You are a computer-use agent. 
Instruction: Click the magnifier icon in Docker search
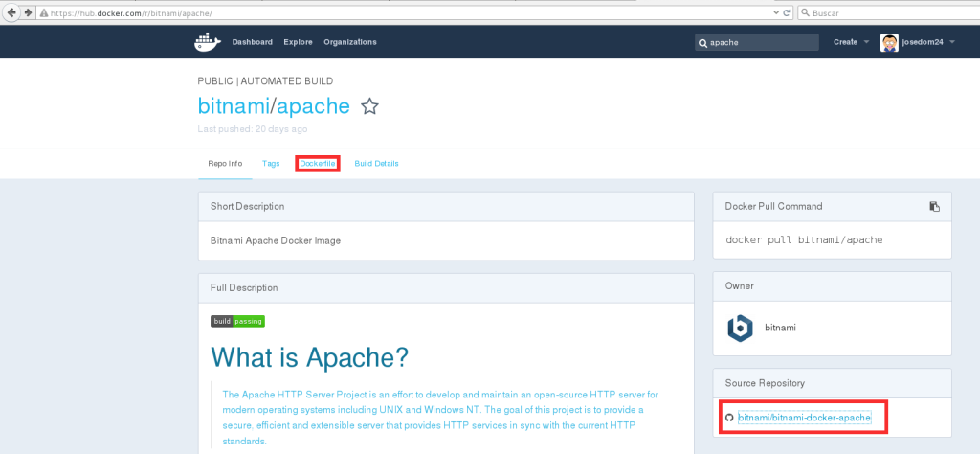pyautogui.click(x=703, y=43)
